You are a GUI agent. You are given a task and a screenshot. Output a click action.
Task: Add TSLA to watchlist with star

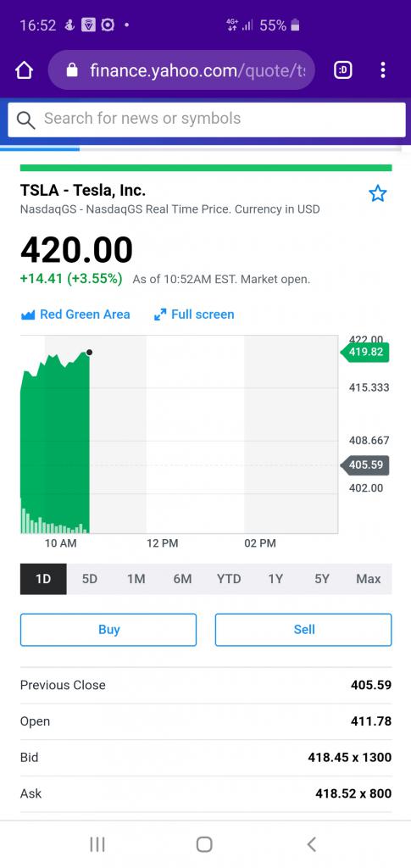[378, 194]
